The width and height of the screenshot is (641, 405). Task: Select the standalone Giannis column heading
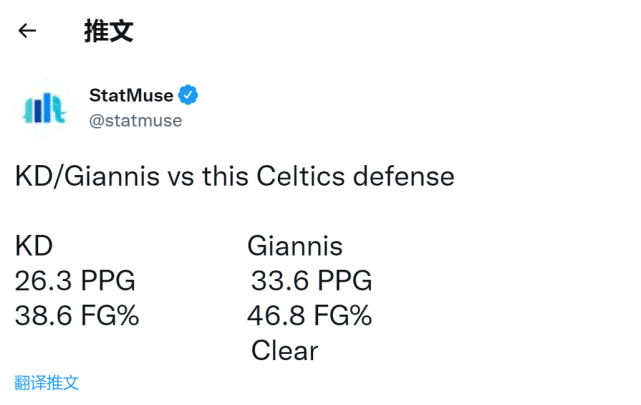[x=295, y=246]
